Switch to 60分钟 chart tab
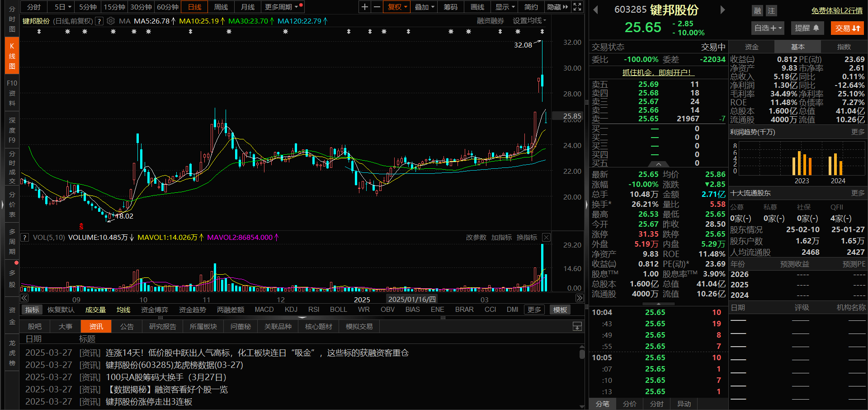This screenshot has width=868, height=410. click(168, 7)
